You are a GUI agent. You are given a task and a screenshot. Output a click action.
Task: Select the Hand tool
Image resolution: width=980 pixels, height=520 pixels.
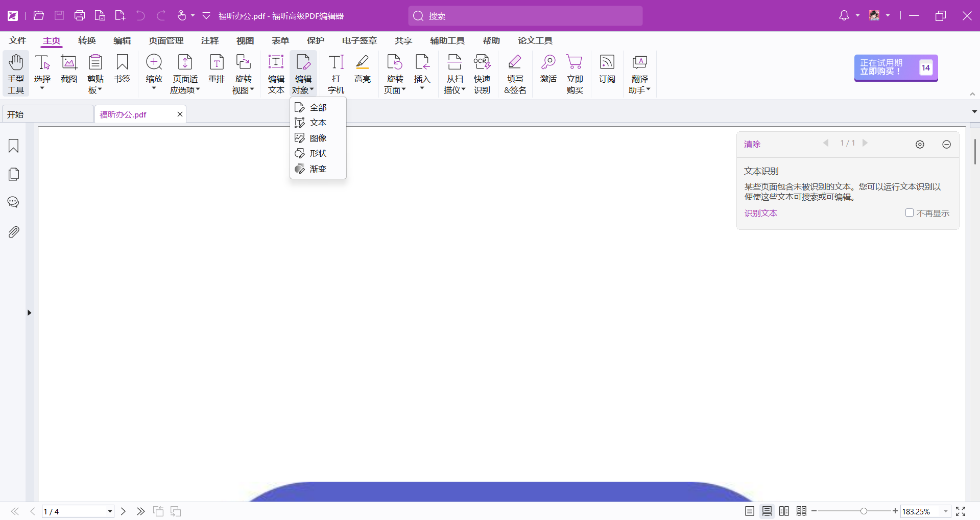tap(16, 74)
